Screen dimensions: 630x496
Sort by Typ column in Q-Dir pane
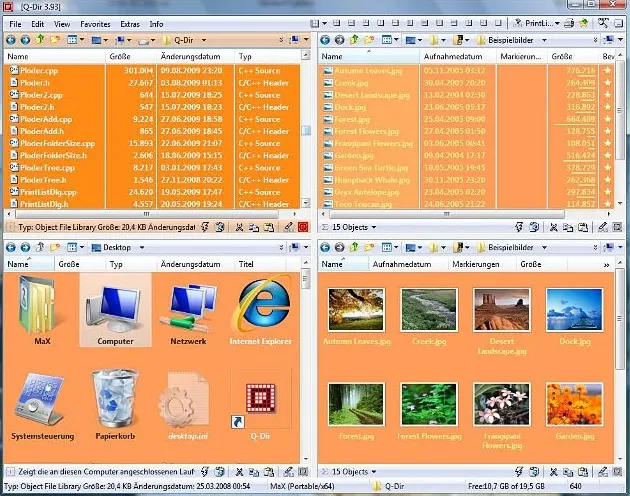pyautogui.click(x=268, y=56)
